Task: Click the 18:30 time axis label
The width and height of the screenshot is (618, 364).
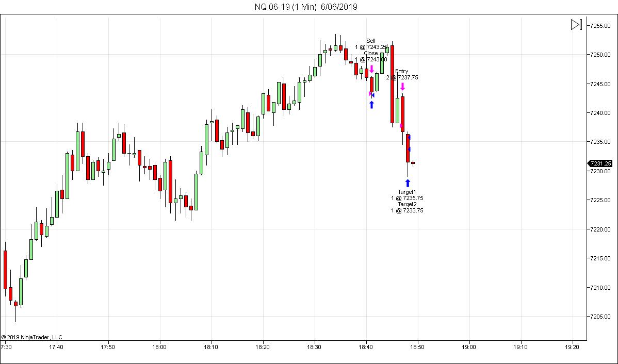Action: click(x=314, y=347)
